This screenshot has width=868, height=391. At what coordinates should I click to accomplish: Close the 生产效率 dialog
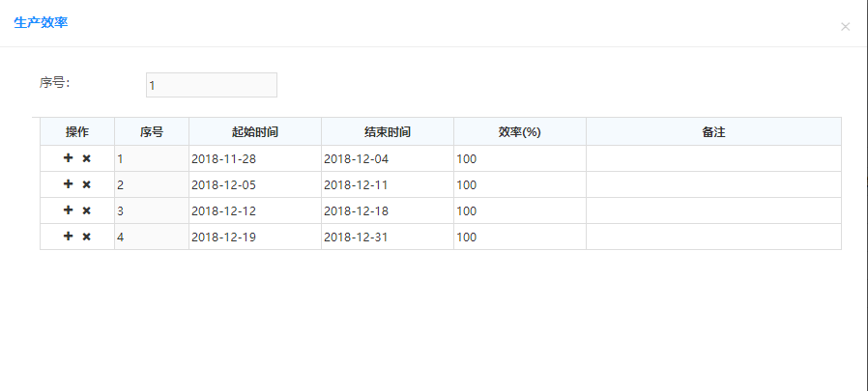(x=845, y=26)
